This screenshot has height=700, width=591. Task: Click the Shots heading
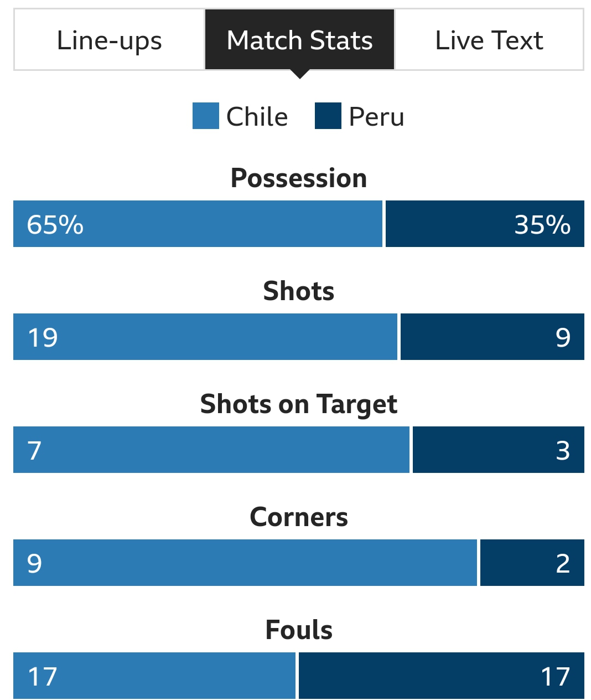[299, 291]
